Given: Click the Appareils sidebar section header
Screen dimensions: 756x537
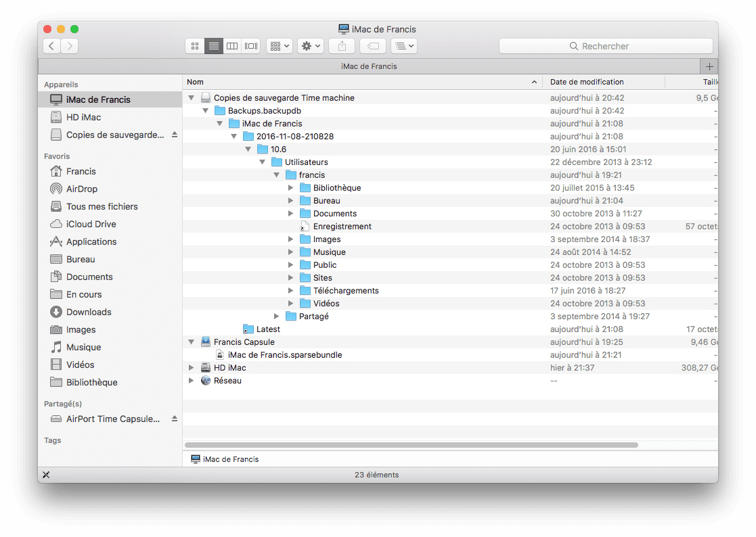Looking at the screenshot, I should pyautogui.click(x=61, y=85).
